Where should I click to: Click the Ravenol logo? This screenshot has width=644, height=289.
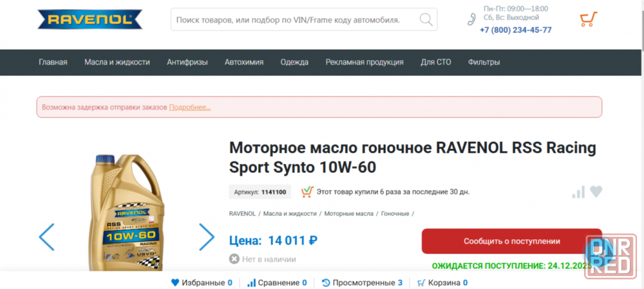90,19
